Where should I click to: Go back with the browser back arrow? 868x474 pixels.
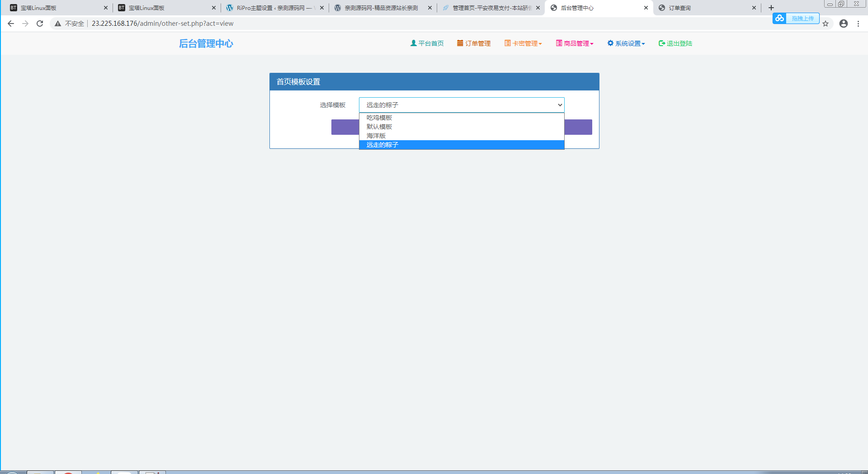pyautogui.click(x=11, y=24)
